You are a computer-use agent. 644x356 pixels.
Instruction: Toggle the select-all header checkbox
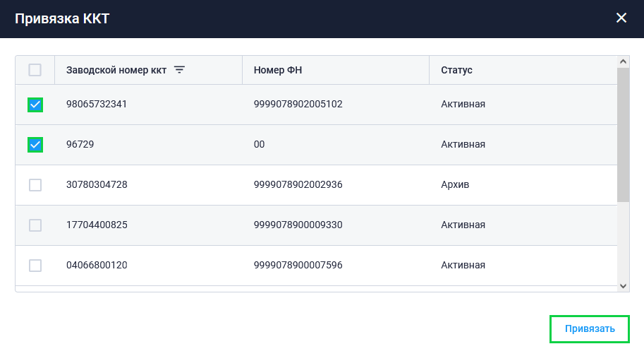click(35, 70)
